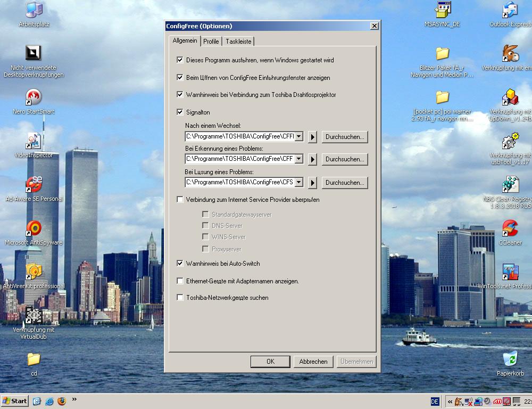Browse sound file for Nach einem Wechsel
The height and width of the screenshot is (409, 532).
pyautogui.click(x=345, y=136)
